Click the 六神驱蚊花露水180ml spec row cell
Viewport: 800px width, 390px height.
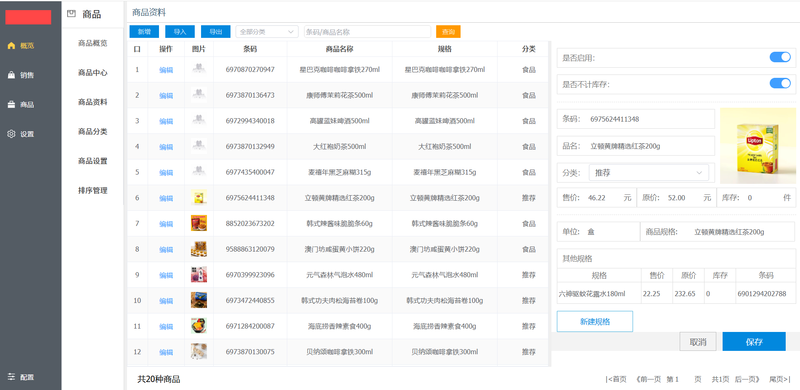[599, 294]
